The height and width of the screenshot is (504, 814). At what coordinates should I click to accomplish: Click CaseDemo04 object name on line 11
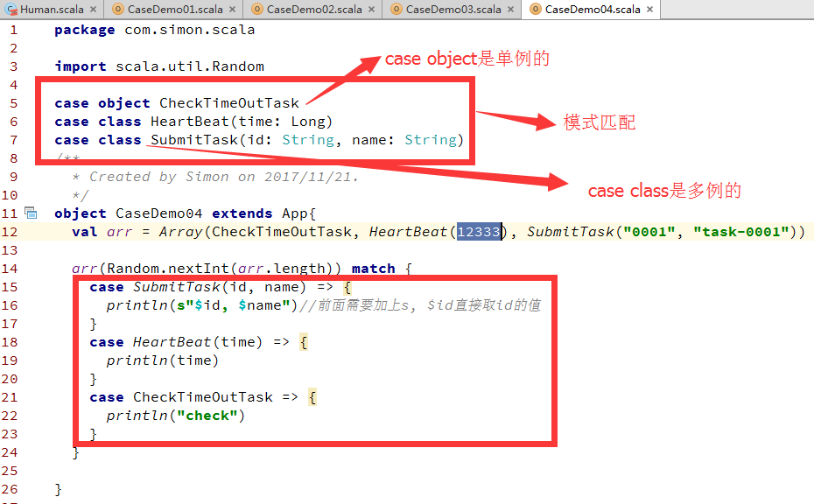[158, 213]
